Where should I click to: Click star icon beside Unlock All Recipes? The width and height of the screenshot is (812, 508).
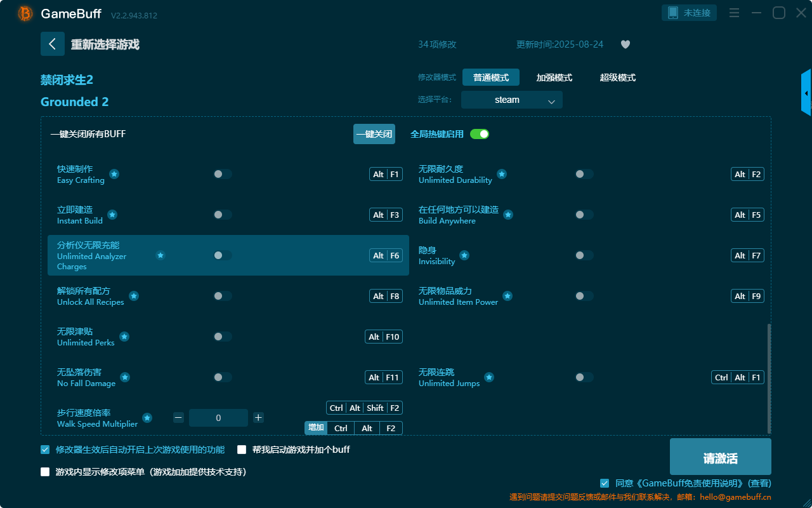(x=134, y=296)
